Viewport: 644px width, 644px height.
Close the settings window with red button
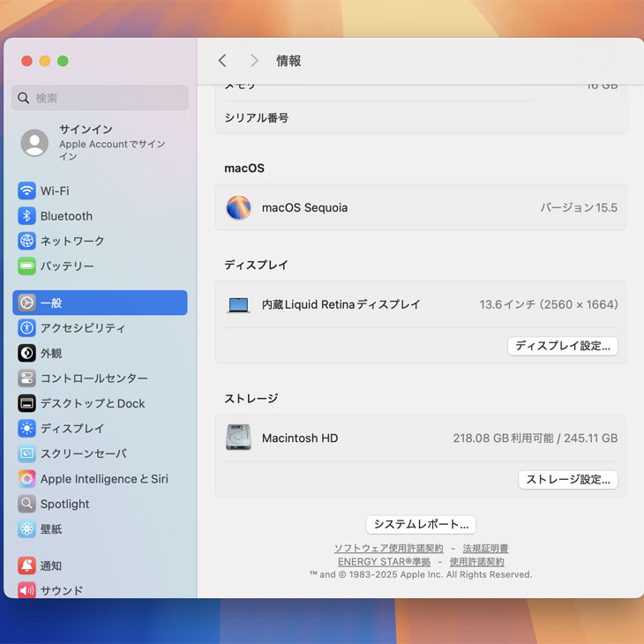(x=27, y=61)
